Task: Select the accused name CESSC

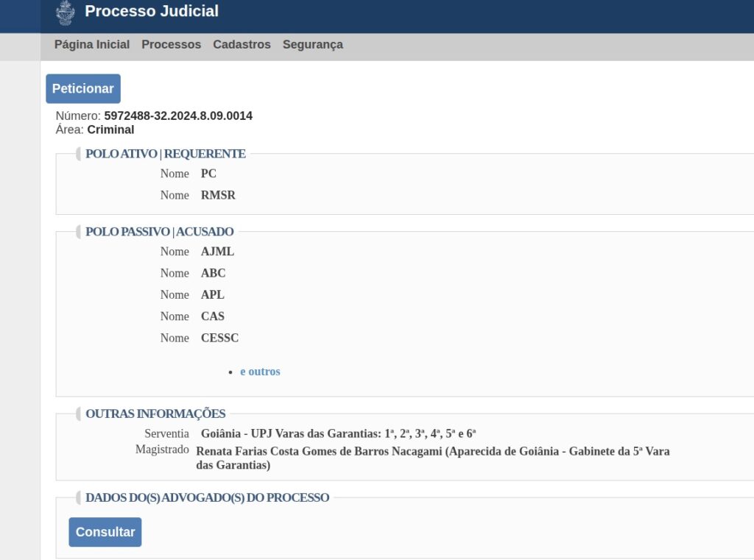Action: (x=219, y=339)
